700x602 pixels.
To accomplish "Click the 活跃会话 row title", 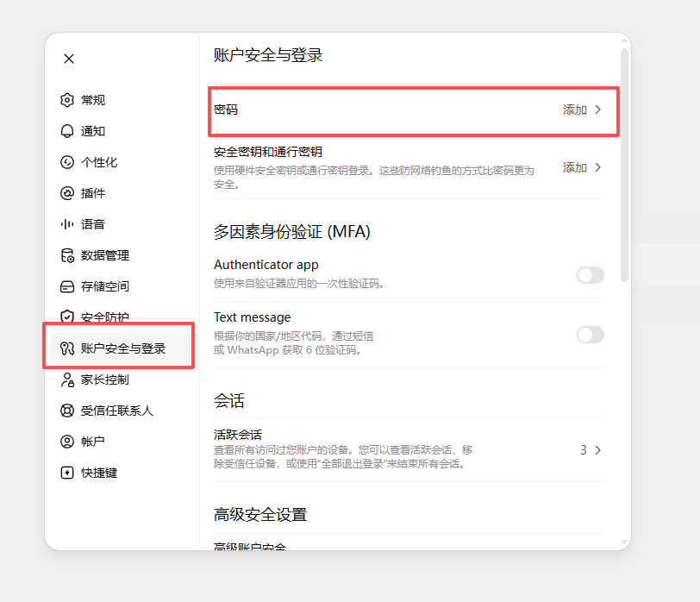I will click(238, 435).
